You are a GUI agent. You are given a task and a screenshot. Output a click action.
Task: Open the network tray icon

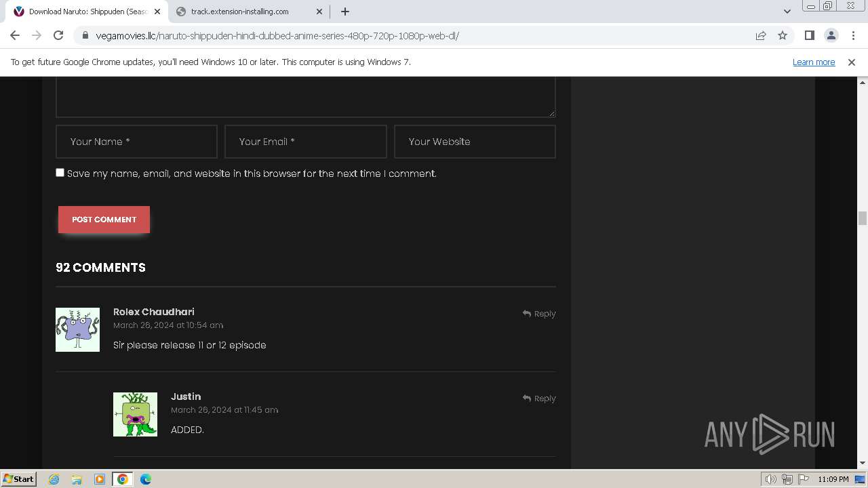click(787, 479)
